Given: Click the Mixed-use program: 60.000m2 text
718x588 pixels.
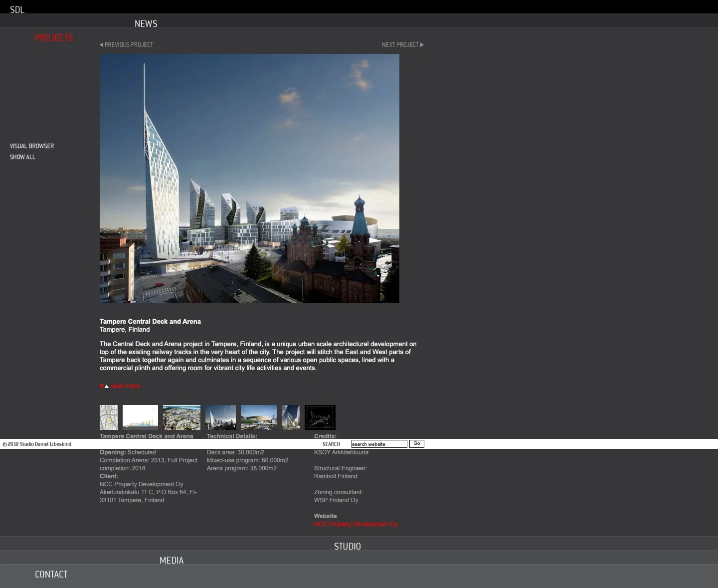Looking at the screenshot, I should (x=248, y=460).
